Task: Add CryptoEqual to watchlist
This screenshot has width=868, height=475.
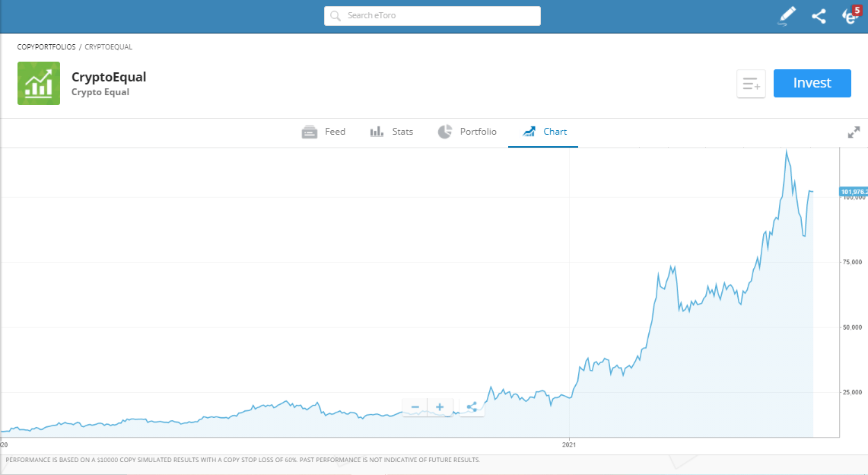Action: click(x=751, y=84)
